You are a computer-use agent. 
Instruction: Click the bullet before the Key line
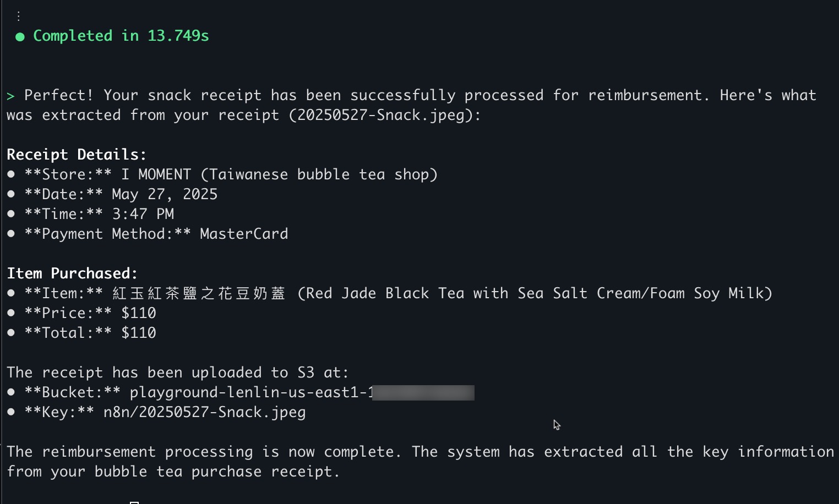[x=11, y=412]
